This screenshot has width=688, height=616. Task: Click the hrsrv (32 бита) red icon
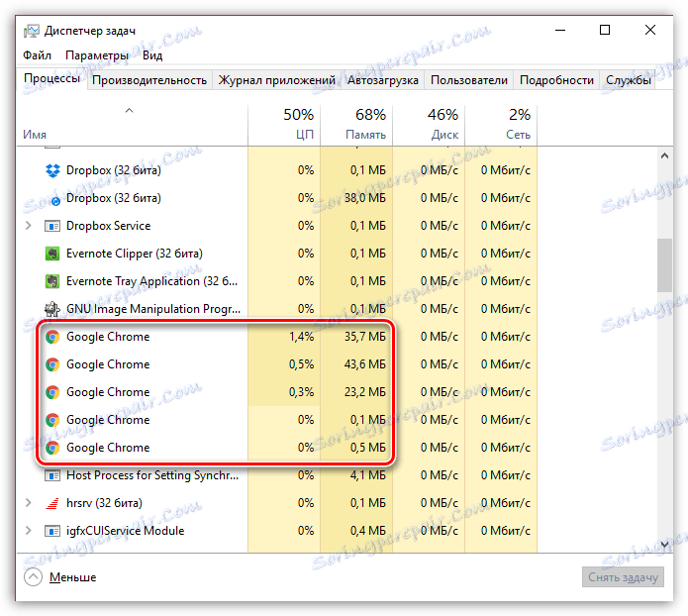52,503
